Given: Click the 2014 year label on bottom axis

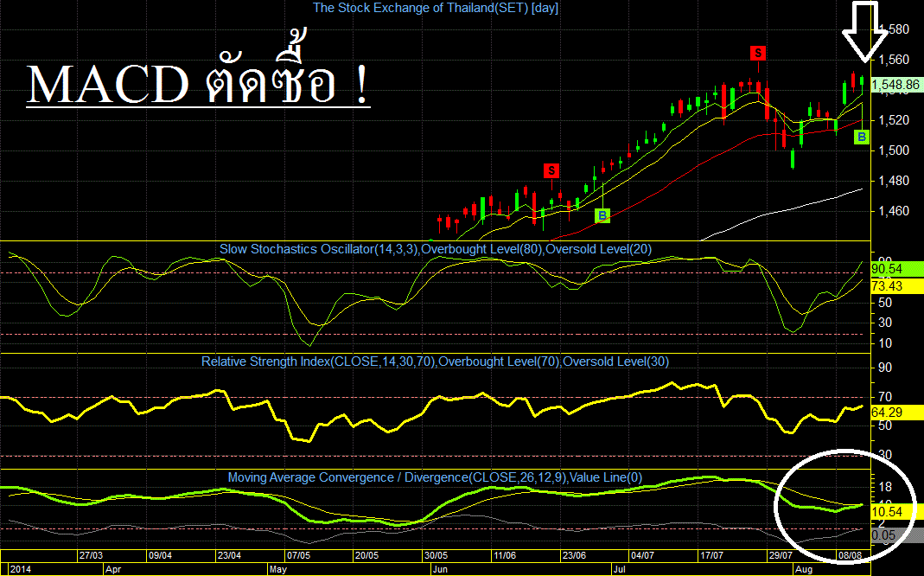Looking at the screenshot, I should [22, 570].
